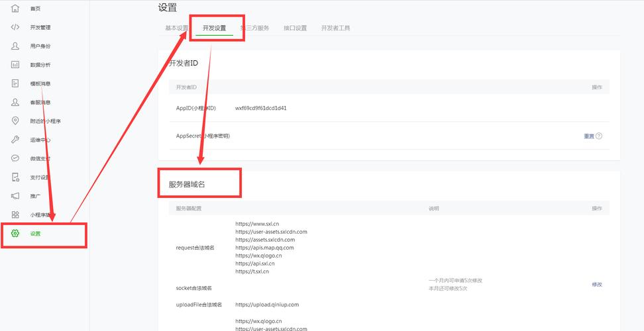
Task: Go to the 接口设置 tab
Action: pos(295,28)
